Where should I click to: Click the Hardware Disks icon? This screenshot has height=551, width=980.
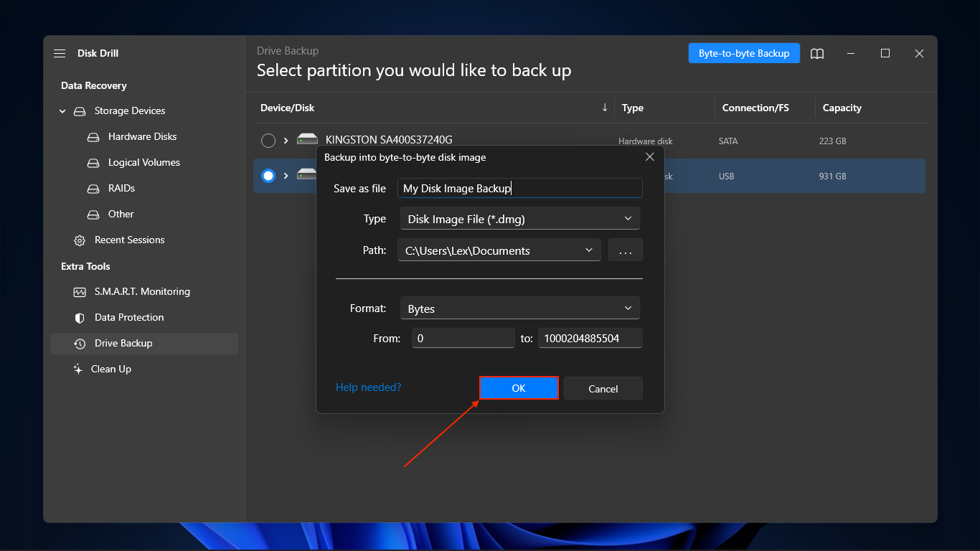point(93,137)
